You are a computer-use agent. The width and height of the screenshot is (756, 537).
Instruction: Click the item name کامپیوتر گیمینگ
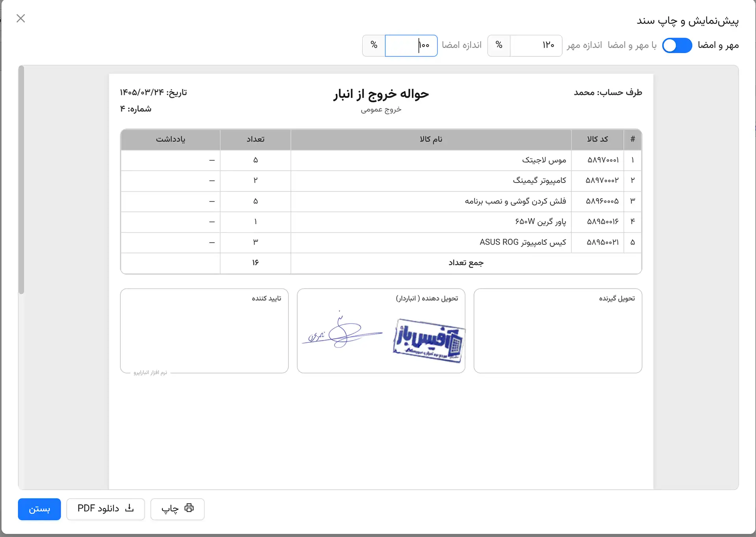[539, 180]
